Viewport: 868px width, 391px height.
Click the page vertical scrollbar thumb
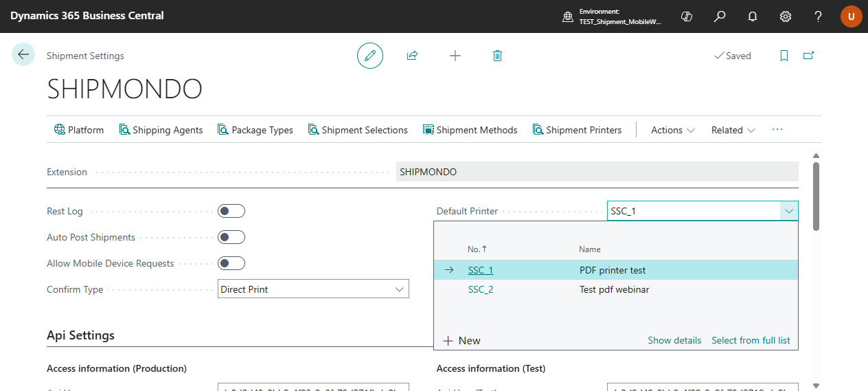816,196
